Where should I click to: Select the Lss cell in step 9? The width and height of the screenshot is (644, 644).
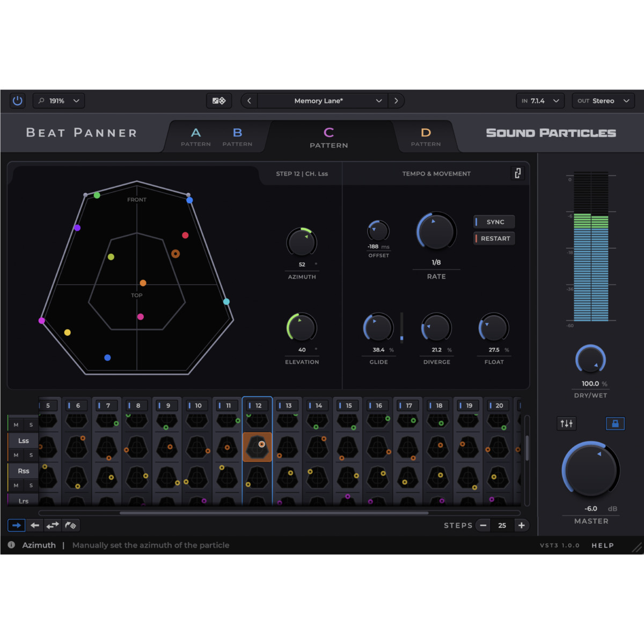(x=167, y=447)
